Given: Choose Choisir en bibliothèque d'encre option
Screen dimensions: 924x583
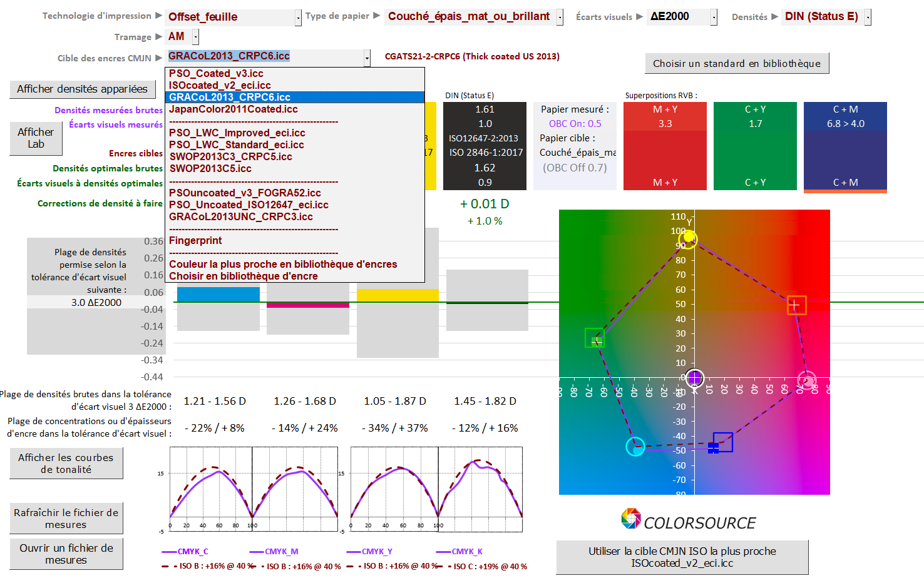Looking at the screenshot, I should tap(295, 276).
